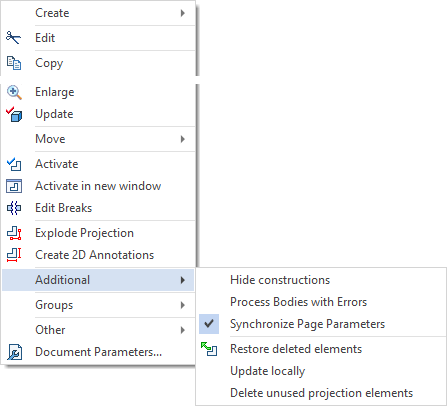Image resolution: width=447 pixels, height=406 pixels.
Task: Choose Process Bodies with Errors
Action: point(321,302)
